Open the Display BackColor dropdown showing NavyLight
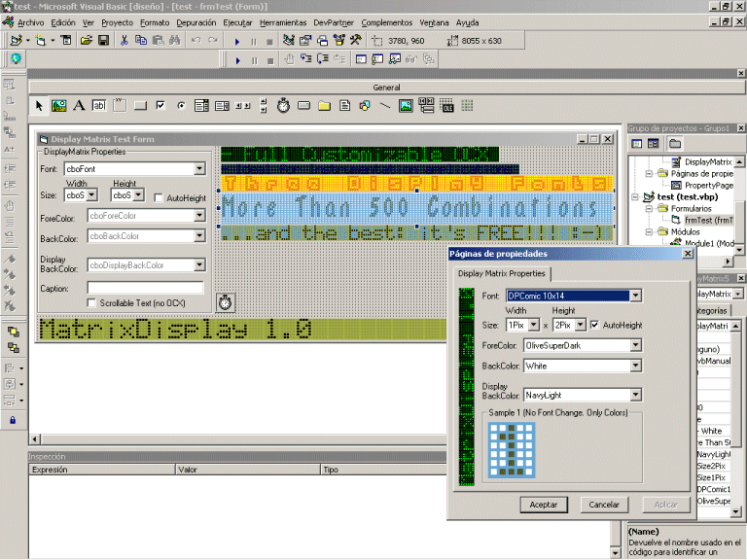Screen dimensions: 747x560 coord(635,396)
